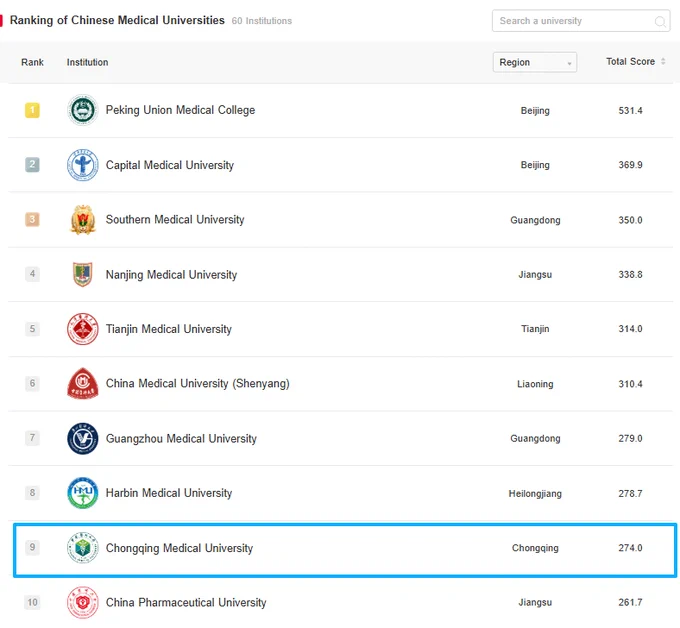
Task: Click the Harbin Medical University HMU logo
Action: pos(82,493)
